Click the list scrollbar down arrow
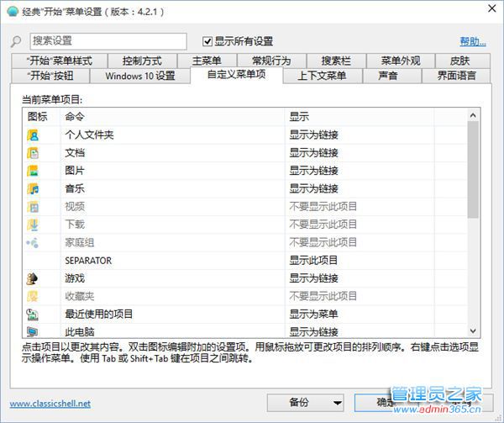 click(x=473, y=331)
